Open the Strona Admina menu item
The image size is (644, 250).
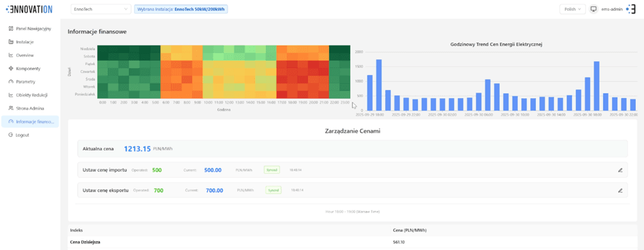pos(29,108)
